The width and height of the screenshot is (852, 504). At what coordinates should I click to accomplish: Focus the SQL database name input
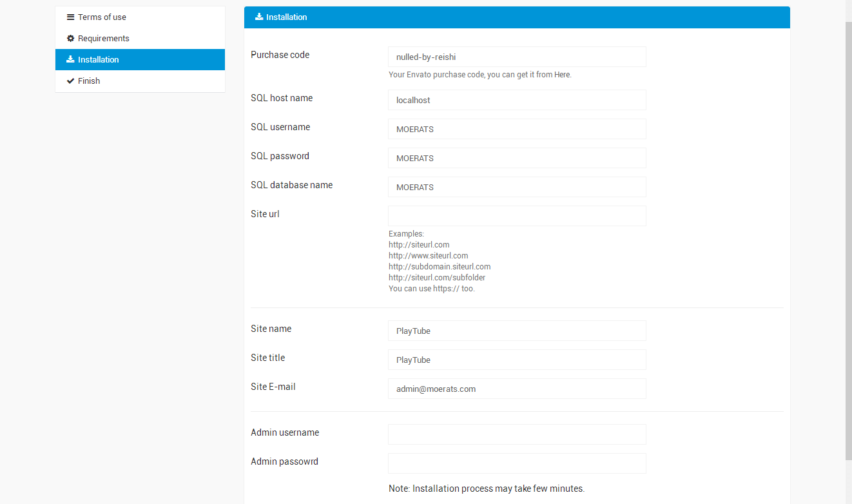coord(517,187)
